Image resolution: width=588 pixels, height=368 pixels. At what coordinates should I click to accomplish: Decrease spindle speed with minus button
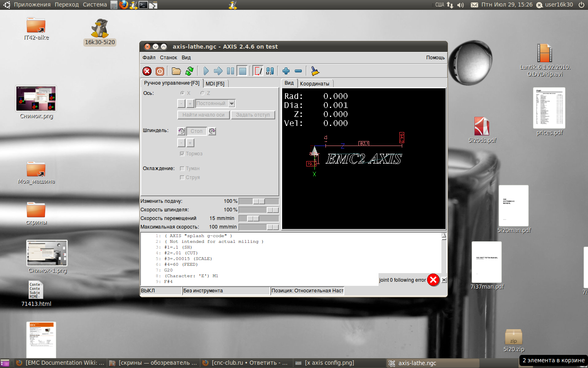pos(182,143)
